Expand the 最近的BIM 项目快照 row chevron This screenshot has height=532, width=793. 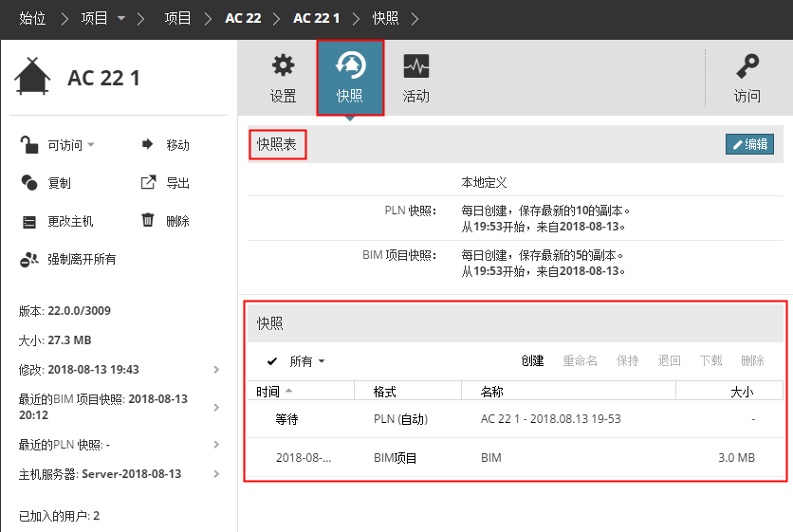216,407
